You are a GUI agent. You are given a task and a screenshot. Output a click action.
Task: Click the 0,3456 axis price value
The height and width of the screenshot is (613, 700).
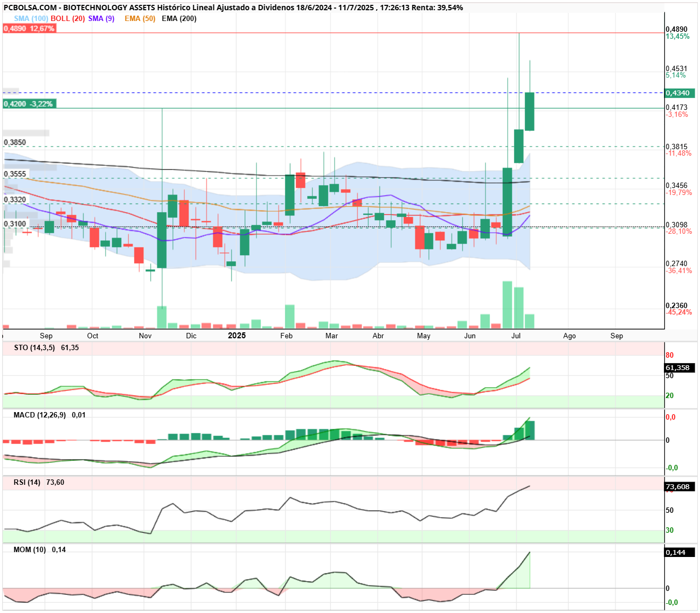coord(677,185)
